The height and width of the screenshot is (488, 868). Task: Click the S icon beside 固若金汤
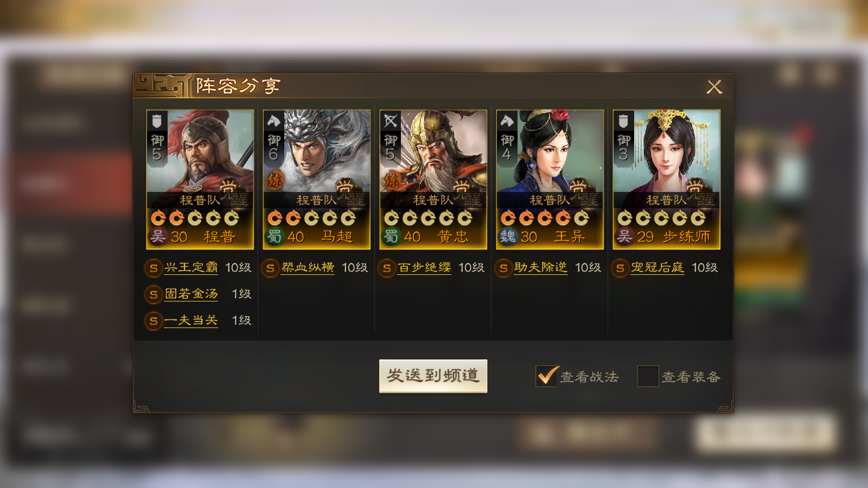click(154, 294)
